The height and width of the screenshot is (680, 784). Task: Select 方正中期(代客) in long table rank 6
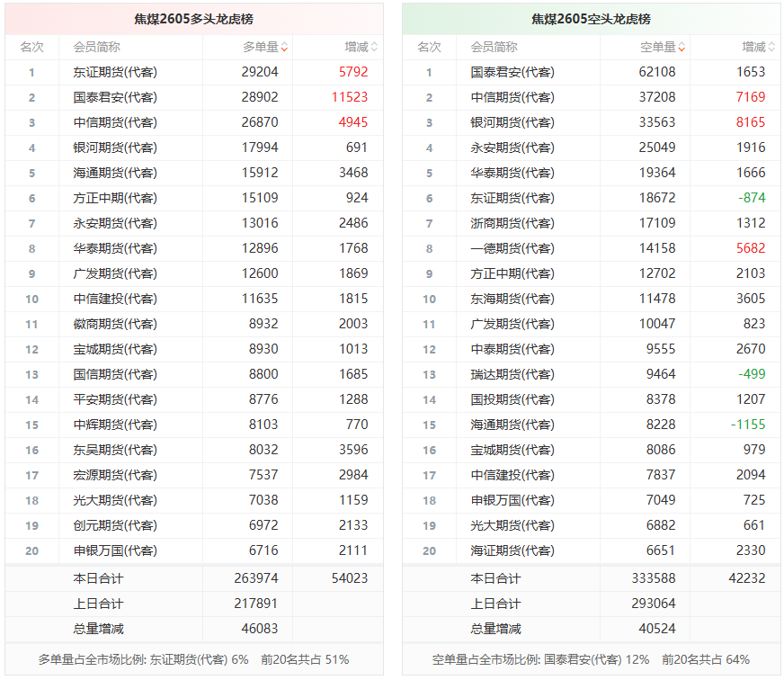click(115, 198)
